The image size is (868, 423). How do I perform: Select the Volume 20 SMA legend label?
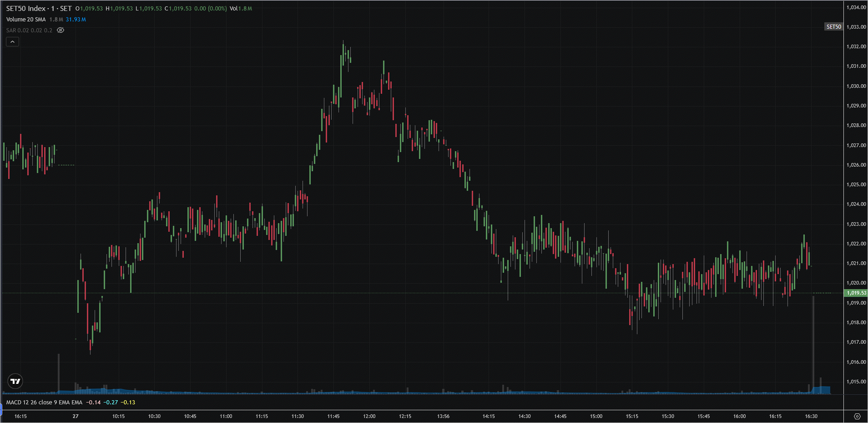[26, 19]
